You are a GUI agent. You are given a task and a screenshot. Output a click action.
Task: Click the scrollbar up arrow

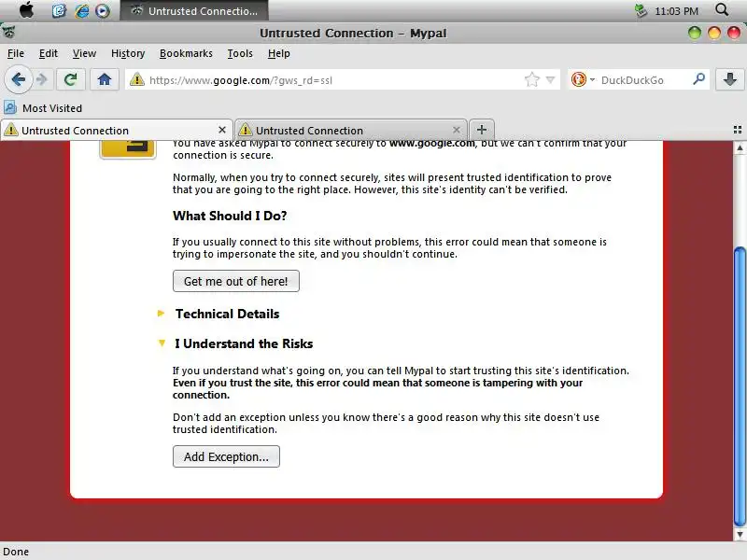[x=740, y=148]
